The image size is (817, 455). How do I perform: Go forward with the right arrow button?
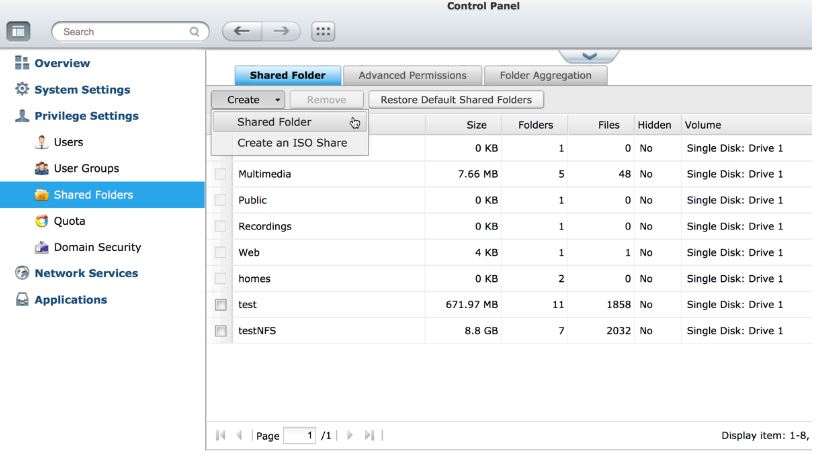coord(281,31)
